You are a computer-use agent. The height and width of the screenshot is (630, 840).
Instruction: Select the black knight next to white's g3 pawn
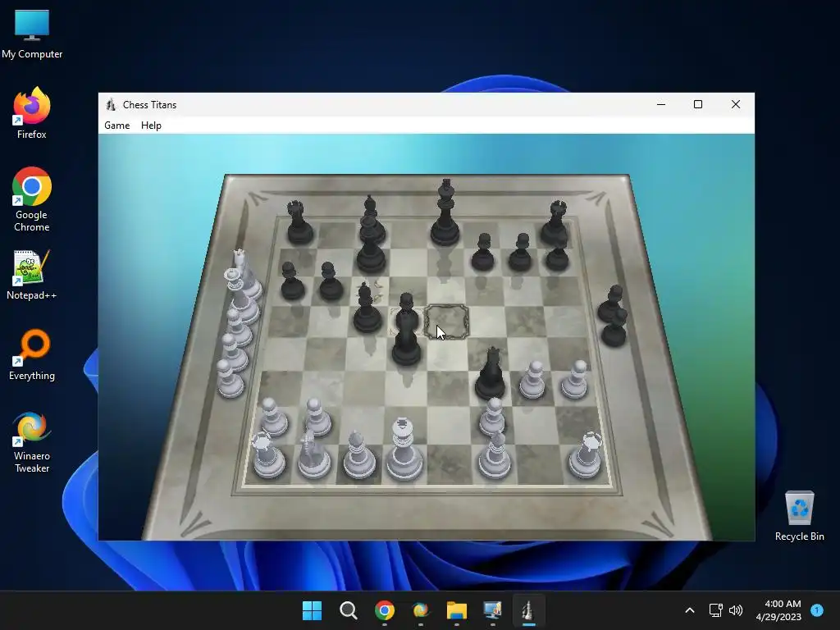point(491,373)
